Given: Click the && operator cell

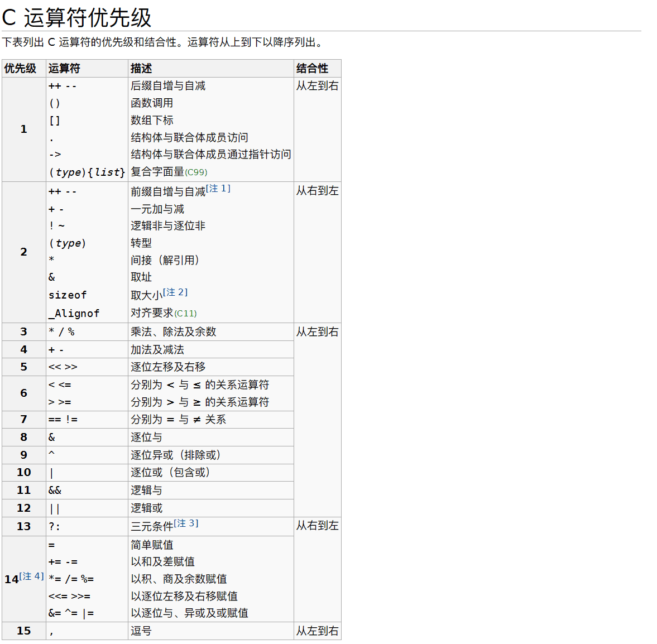Looking at the screenshot, I should click(x=87, y=490).
